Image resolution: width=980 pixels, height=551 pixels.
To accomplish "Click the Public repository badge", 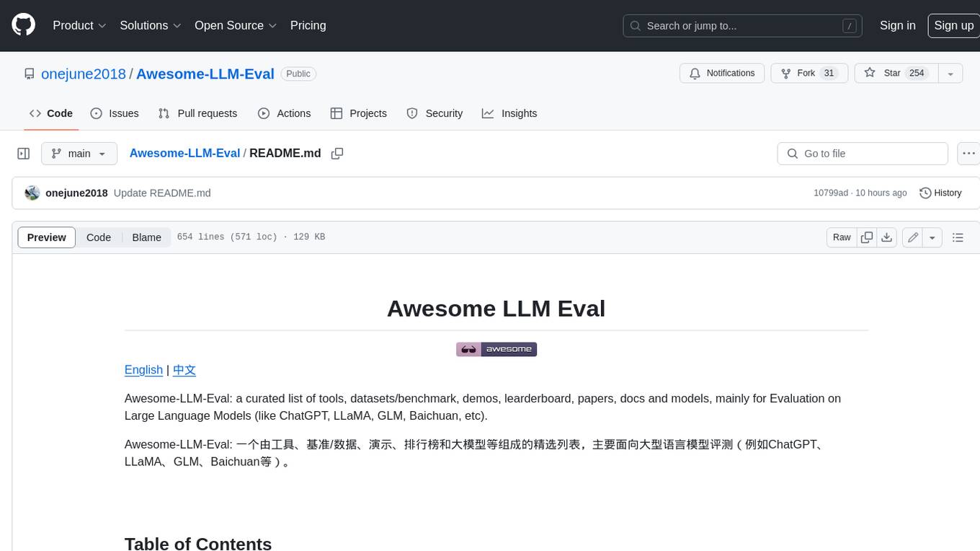I will click(298, 74).
